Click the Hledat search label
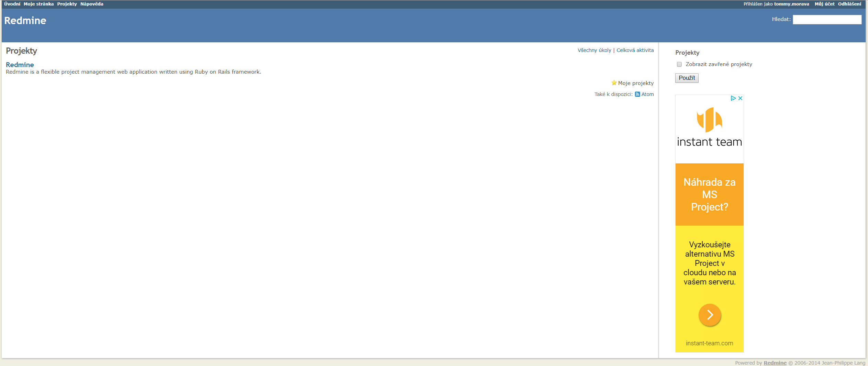Image resolution: width=868 pixels, height=366 pixels. (x=781, y=19)
